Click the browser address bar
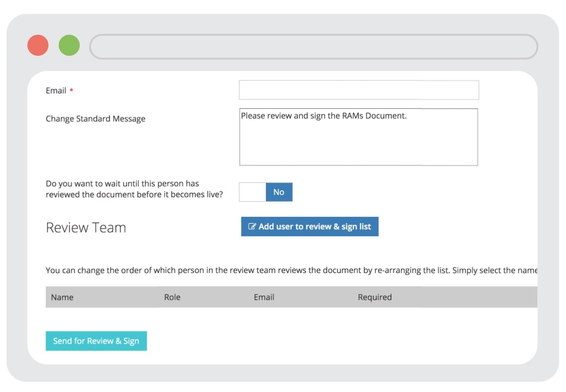566x392 pixels. [x=313, y=47]
